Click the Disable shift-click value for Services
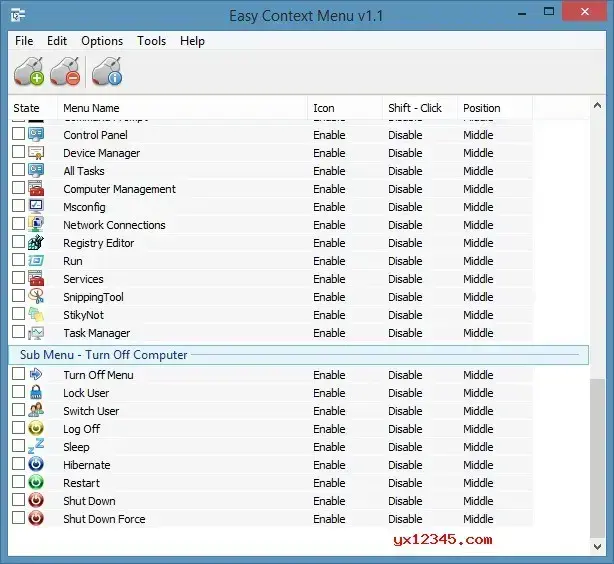Viewport: 614px width, 564px height. tap(405, 279)
